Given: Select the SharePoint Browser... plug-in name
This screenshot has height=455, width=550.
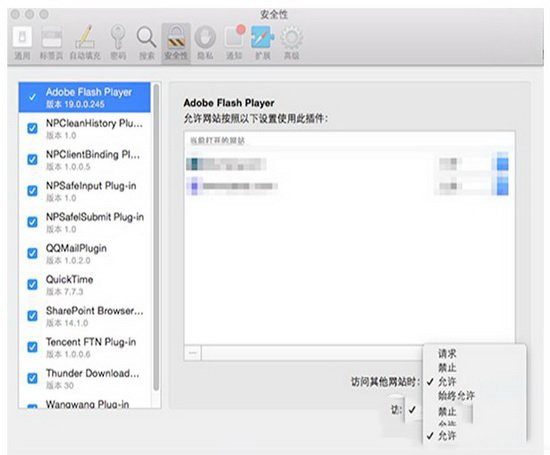Looking at the screenshot, I should pos(95,311).
